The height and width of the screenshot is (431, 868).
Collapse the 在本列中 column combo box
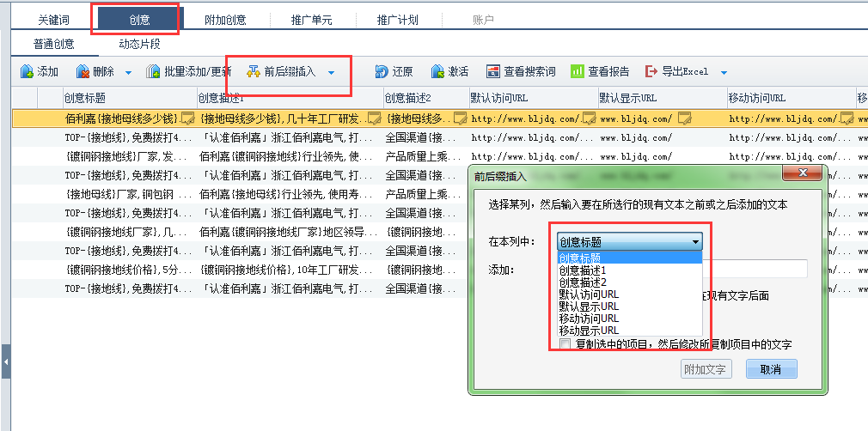(x=695, y=243)
